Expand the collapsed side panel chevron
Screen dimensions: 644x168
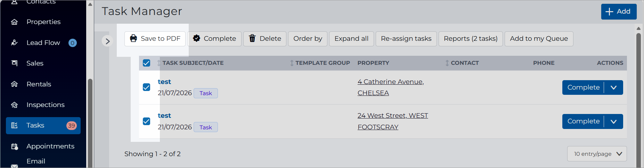(108, 41)
